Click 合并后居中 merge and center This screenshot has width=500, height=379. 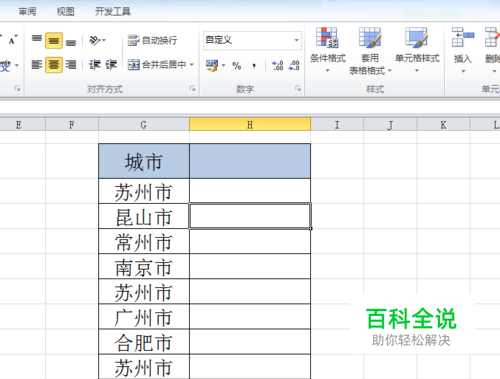point(157,64)
